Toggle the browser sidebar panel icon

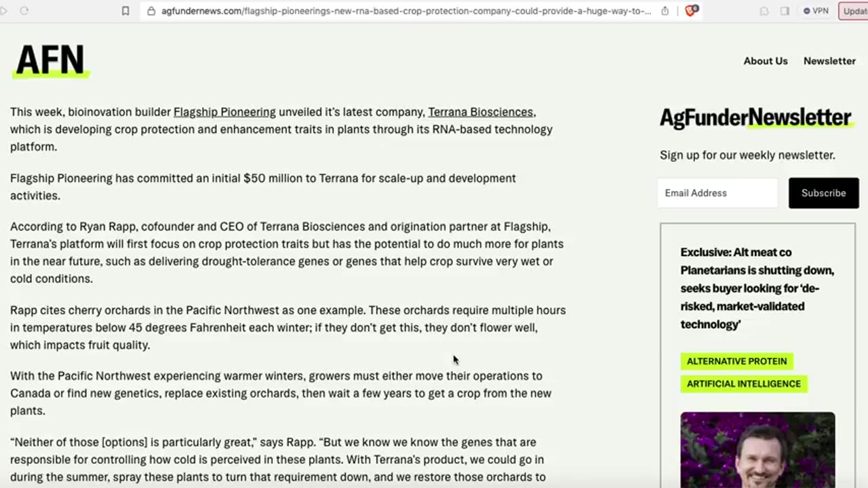[785, 11]
